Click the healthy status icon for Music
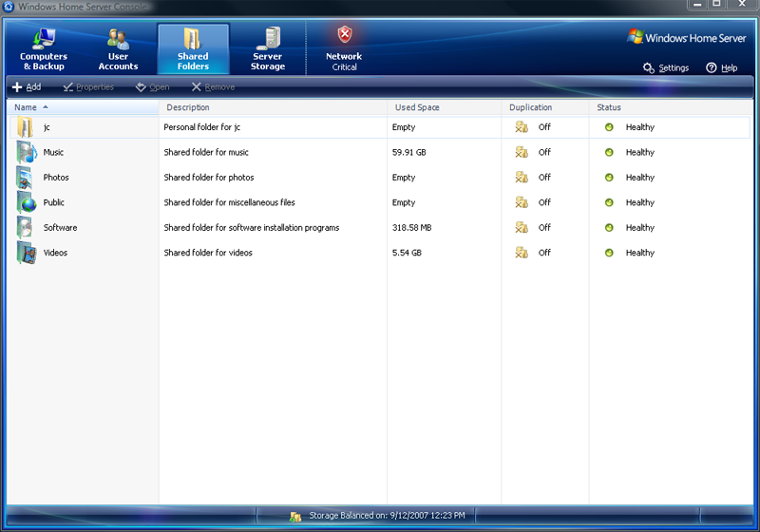This screenshot has width=760, height=532. point(609,153)
